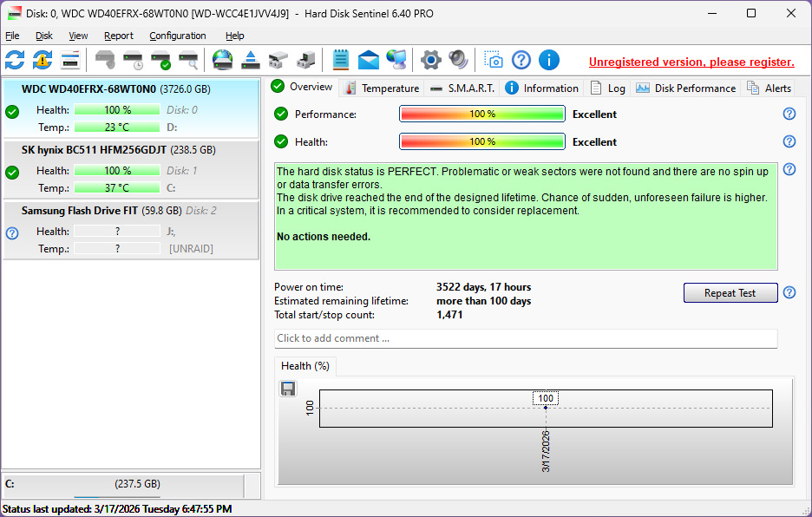The height and width of the screenshot is (517, 812).
Task: Switch to the Overview tab
Action: [x=303, y=87]
